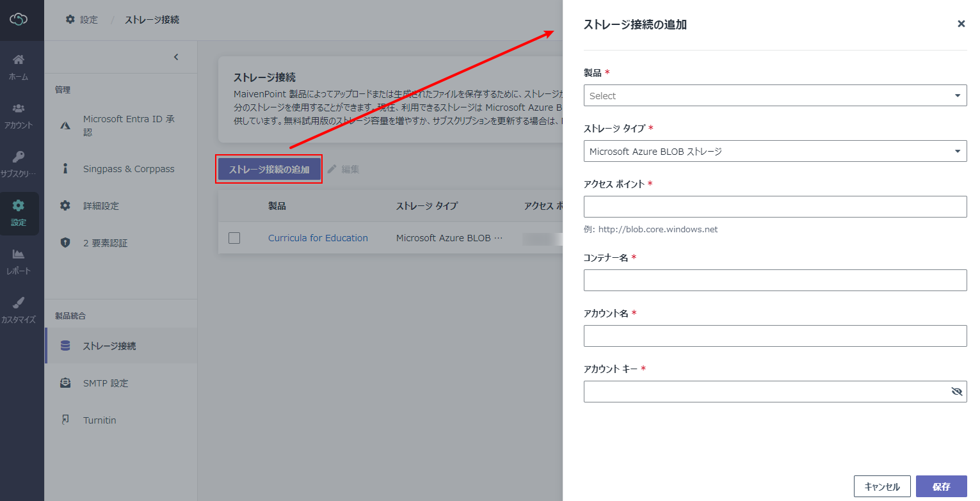The height and width of the screenshot is (501, 980).
Task: Click the 詳細設定 gear icon
Action: coord(65,206)
